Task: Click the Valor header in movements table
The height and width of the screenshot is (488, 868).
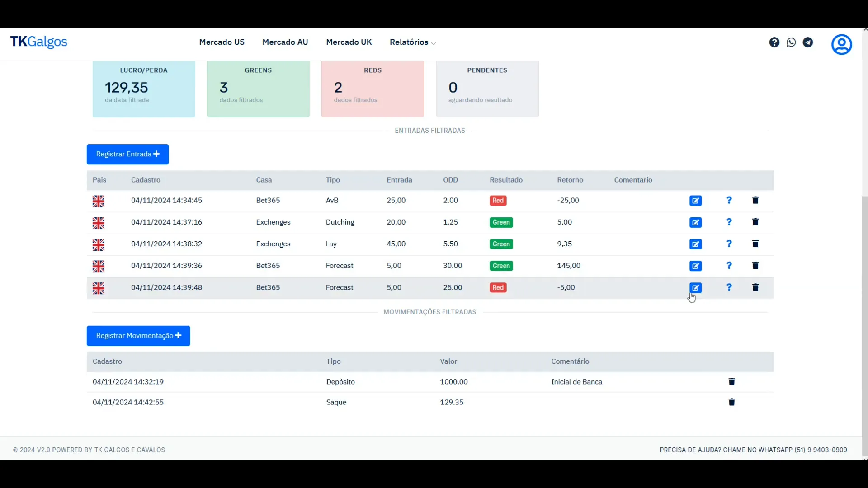Action: tap(448, 361)
